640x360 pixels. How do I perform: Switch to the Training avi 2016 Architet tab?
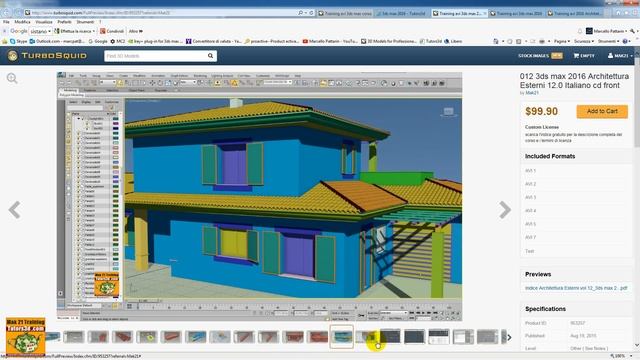(x=574, y=13)
